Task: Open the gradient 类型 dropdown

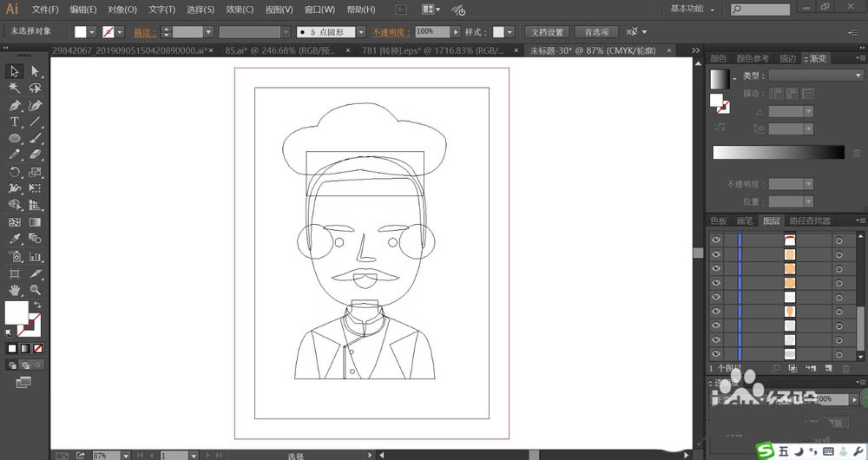Action: coord(816,76)
